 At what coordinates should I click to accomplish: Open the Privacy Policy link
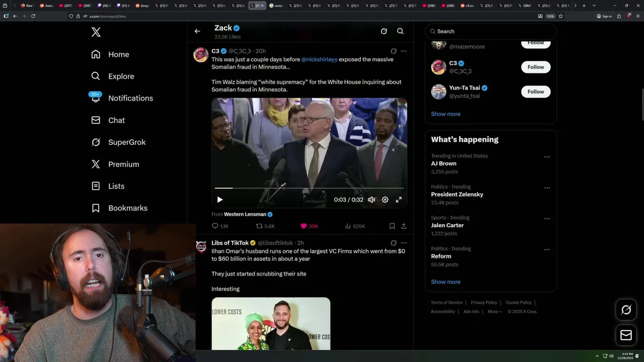(484, 303)
